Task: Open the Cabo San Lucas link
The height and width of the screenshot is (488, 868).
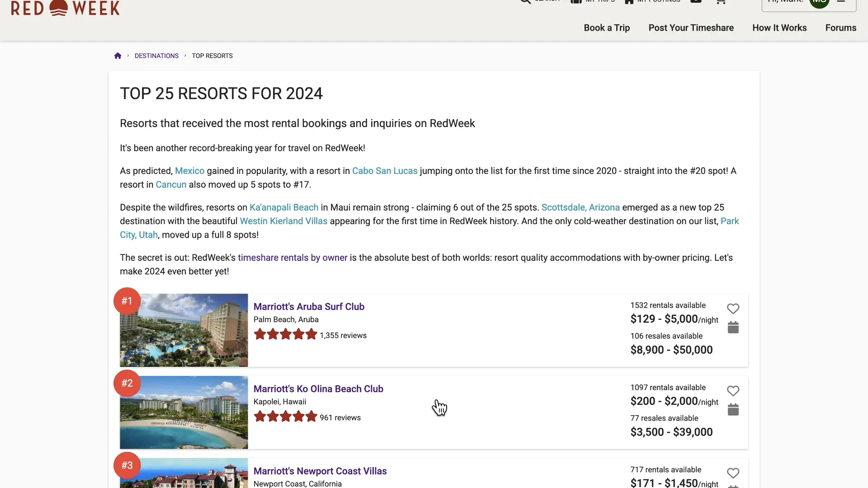Action: [x=385, y=171]
